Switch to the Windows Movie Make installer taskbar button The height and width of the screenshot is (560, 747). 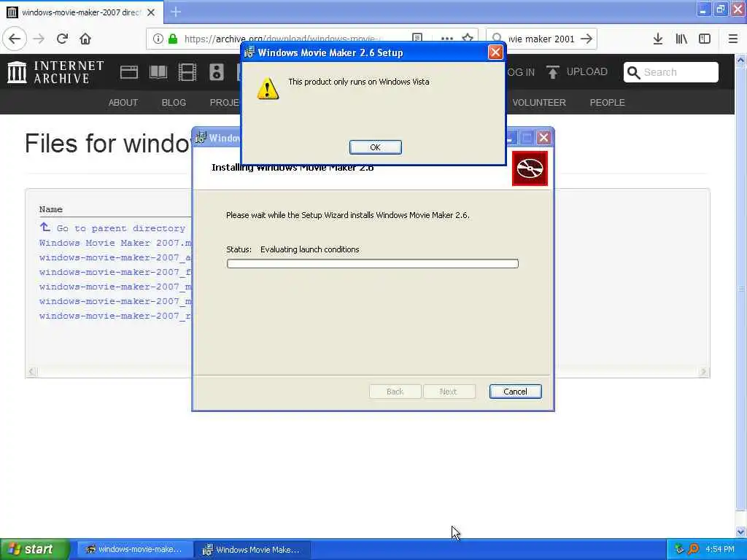coord(252,549)
